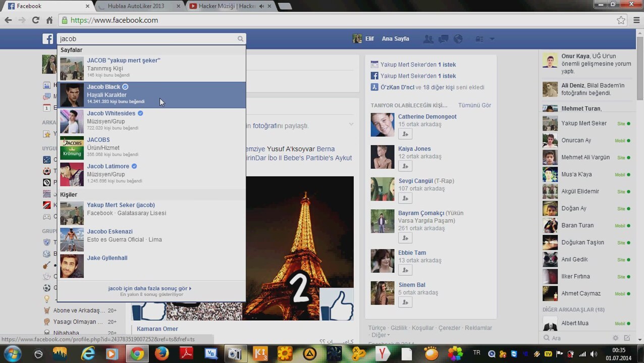Open first Yakup Mert Seker'den 1 istek
This screenshot has height=363, width=644.
click(418, 65)
